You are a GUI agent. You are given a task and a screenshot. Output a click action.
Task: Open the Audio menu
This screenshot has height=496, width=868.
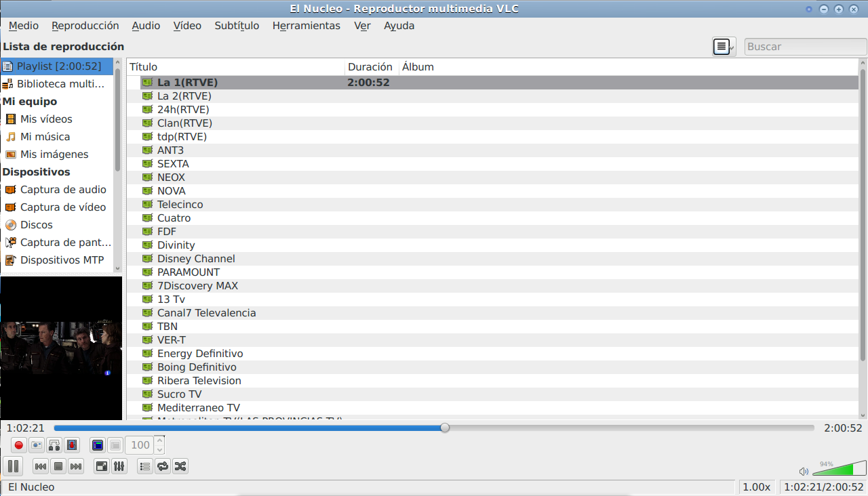click(146, 26)
